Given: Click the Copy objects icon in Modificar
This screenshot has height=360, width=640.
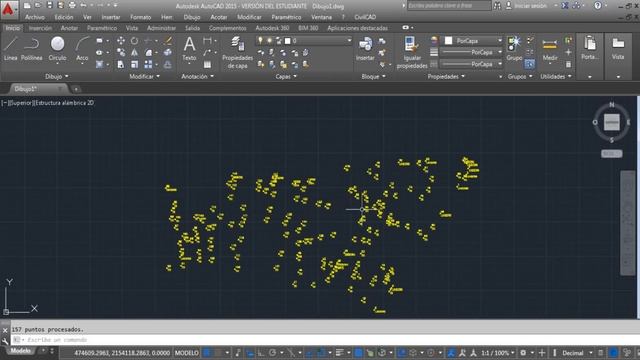Looking at the screenshot, I should coord(121,52).
